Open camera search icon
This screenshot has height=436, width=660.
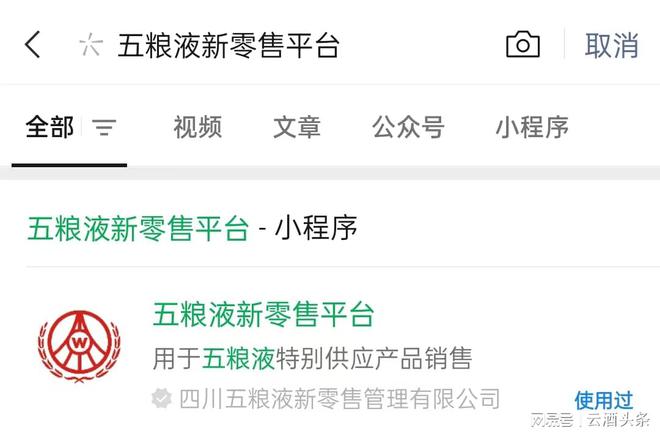click(523, 44)
